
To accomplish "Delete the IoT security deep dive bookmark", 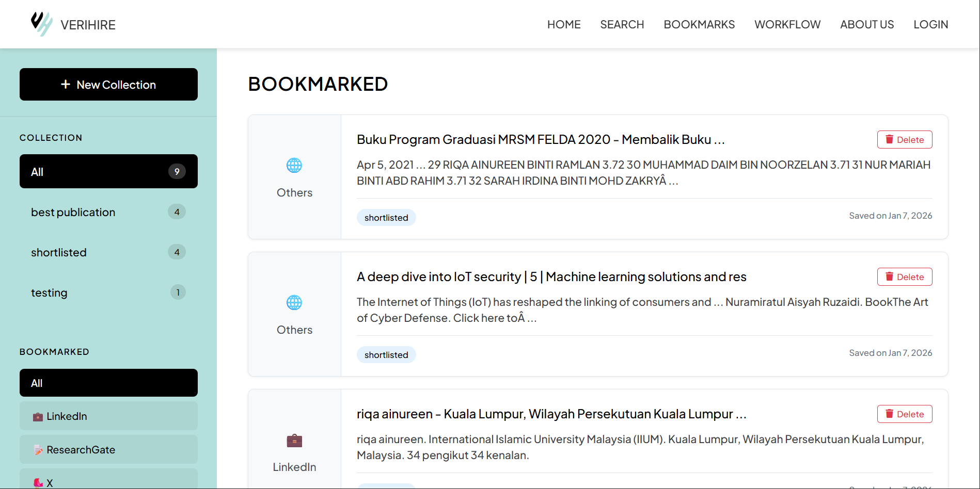I will pyautogui.click(x=904, y=277).
